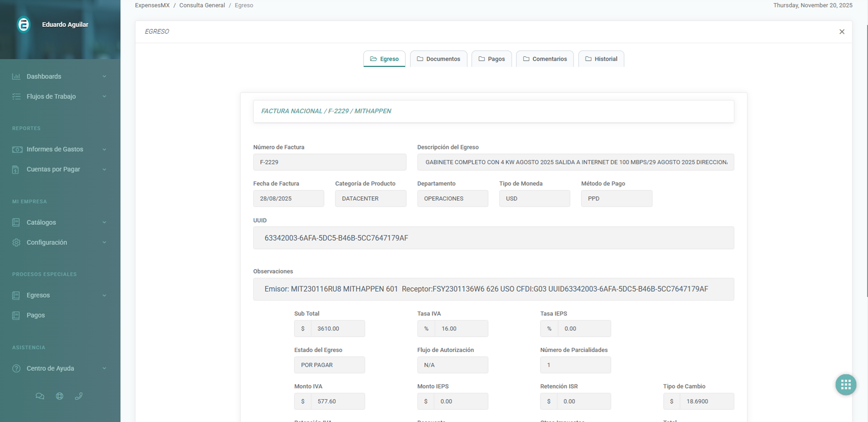Viewport: 868px width, 422px height.
Task: Click the UUID input field
Action: click(x=493, y=238)
